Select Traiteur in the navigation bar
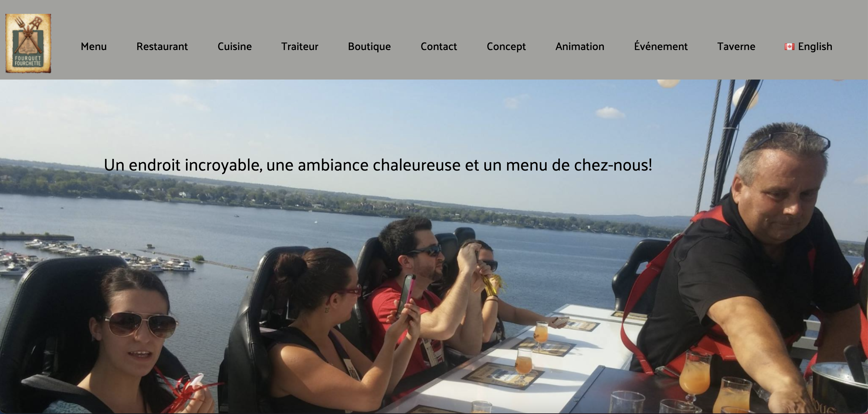The image size is (868, 414). point(299,46)
